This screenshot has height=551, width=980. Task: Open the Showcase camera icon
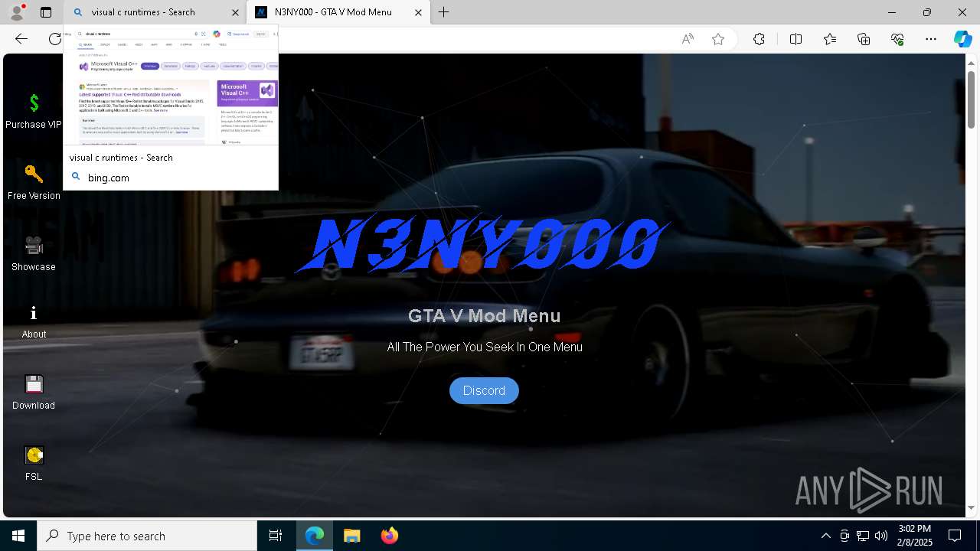click(34, 246)
